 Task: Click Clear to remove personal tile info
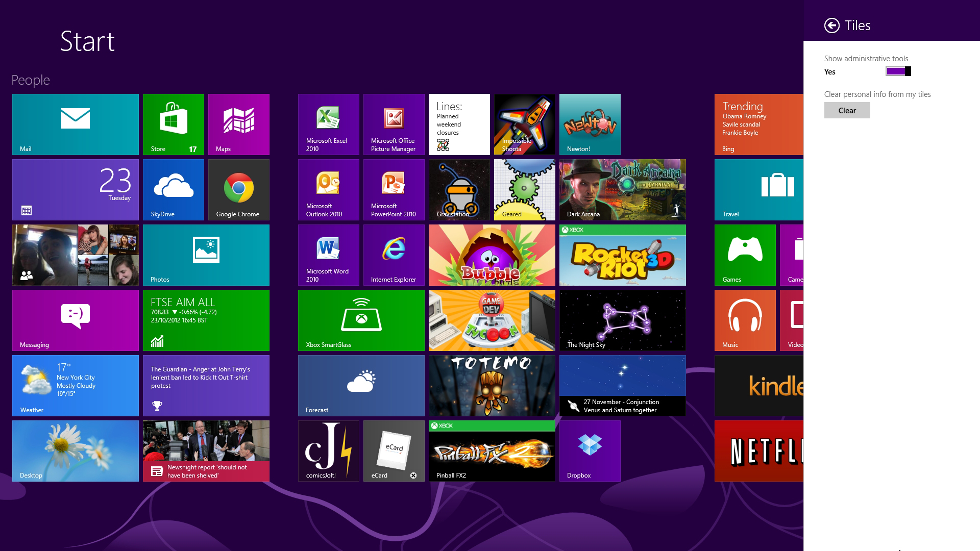tap(847, 110)
